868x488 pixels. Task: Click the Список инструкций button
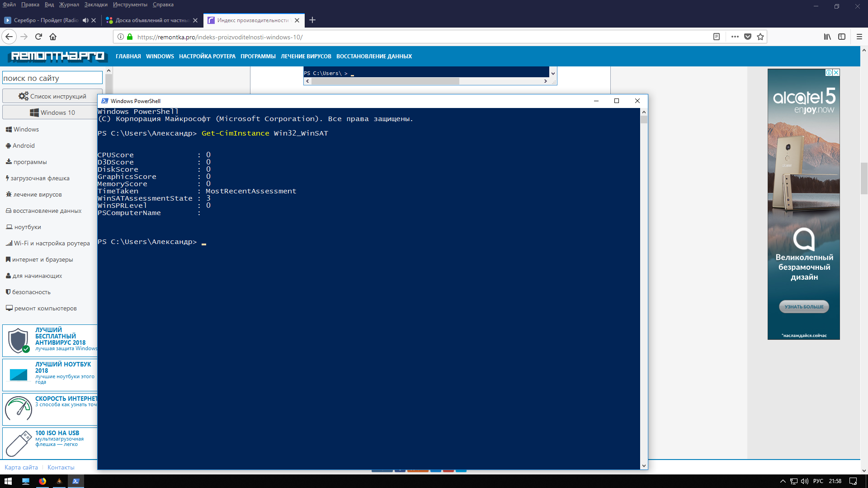(x=52, y=96)
